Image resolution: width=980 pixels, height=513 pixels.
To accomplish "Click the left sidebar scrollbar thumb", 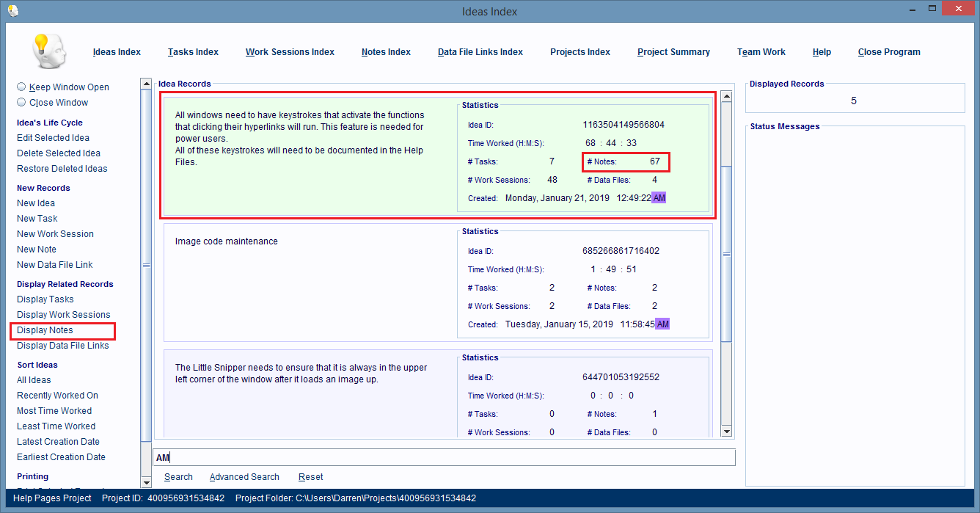I will click(x=146, y=265).
